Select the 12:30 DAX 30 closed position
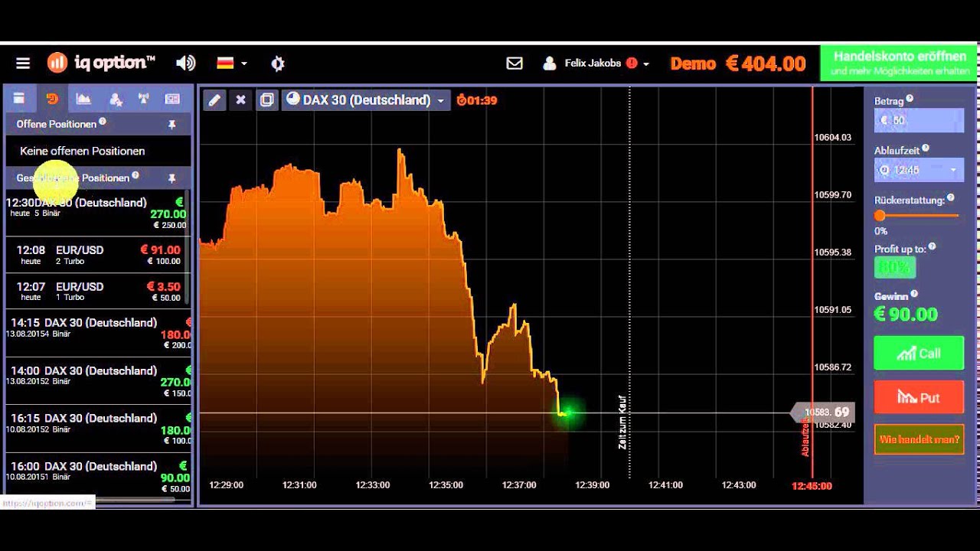The height and width of the screenshot is (551, 980). click(x=96, y=213)
